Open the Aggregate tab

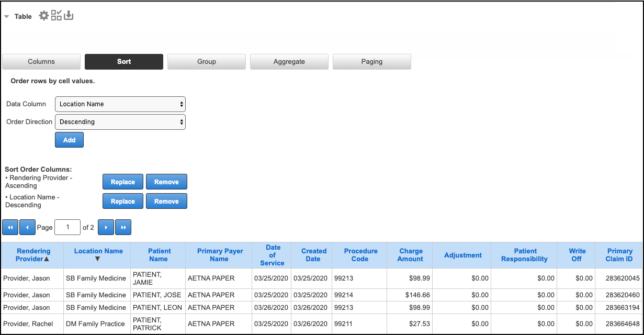(x=289, y=62)
